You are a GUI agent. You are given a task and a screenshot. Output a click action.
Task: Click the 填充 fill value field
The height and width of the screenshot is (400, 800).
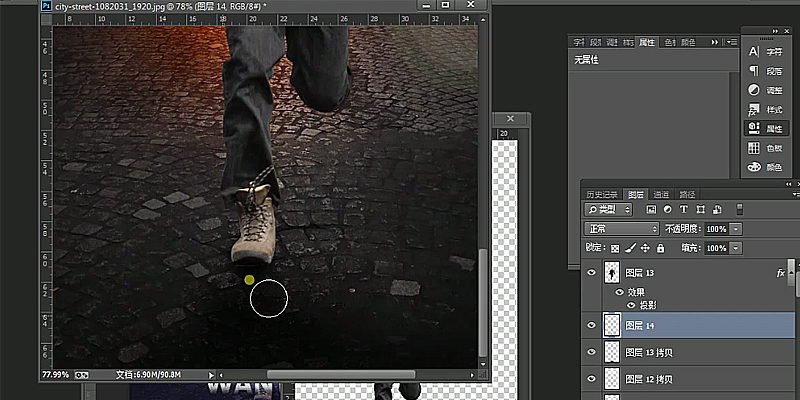tap(716, 248)
